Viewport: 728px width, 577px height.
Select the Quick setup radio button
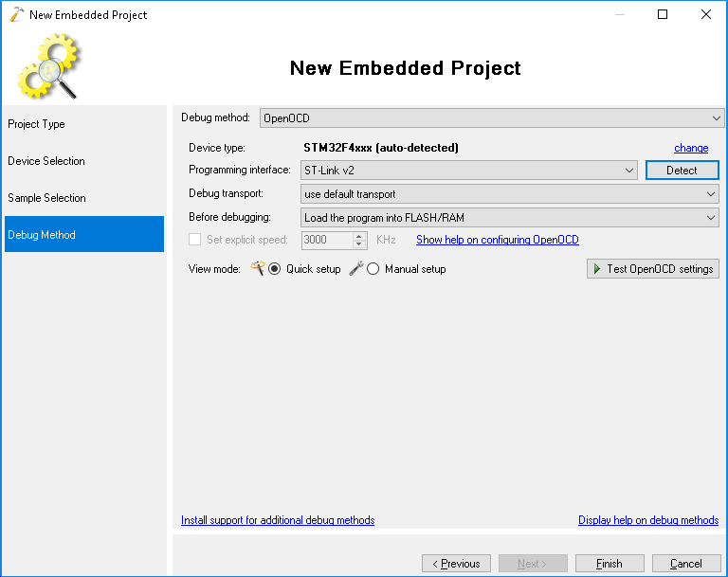[274, 269]
